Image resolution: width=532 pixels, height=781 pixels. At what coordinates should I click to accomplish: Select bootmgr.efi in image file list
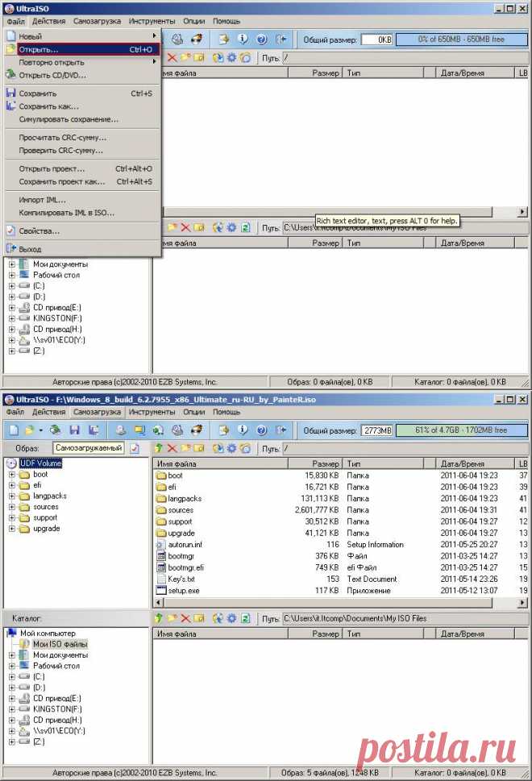[x=186, y=568]
